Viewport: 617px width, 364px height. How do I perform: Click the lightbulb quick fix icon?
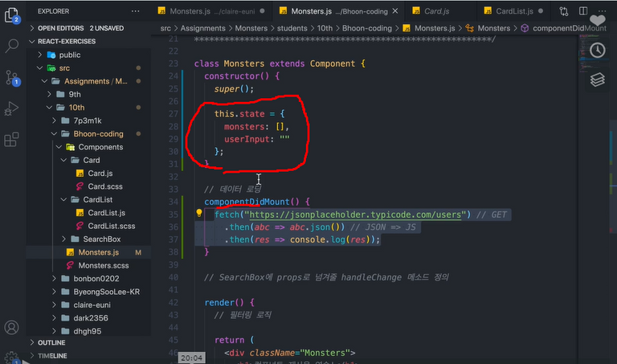[199, 213]
